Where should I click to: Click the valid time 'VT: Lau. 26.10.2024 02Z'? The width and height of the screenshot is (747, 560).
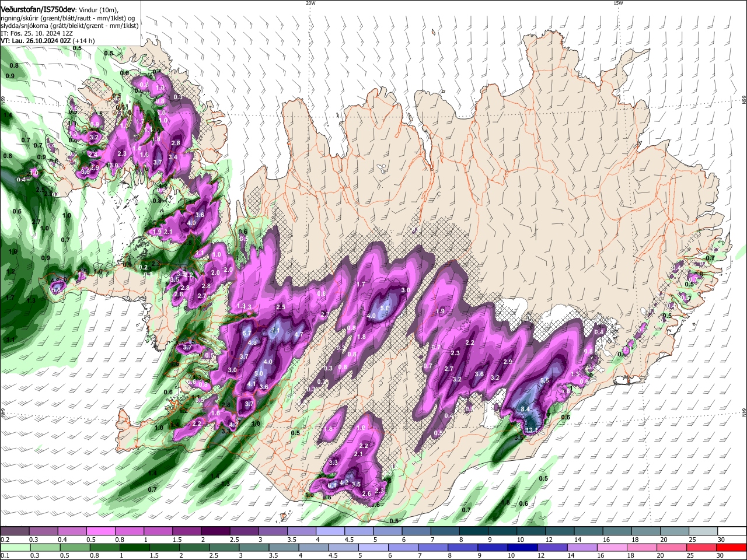point(36,41)
